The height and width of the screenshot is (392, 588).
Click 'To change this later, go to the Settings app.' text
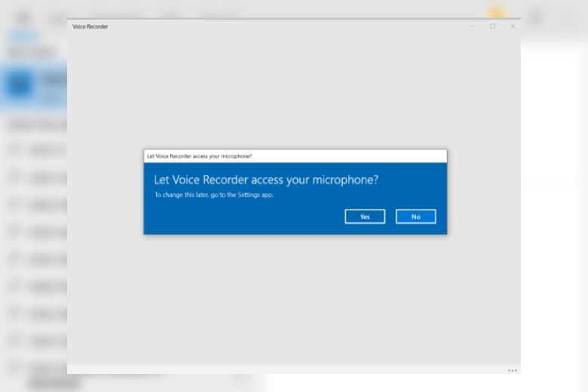point(214,194)
